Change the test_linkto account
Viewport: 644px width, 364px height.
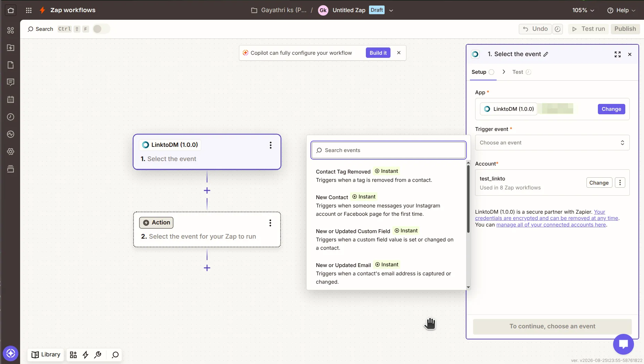pyautogui.click(x=599, y=183)
